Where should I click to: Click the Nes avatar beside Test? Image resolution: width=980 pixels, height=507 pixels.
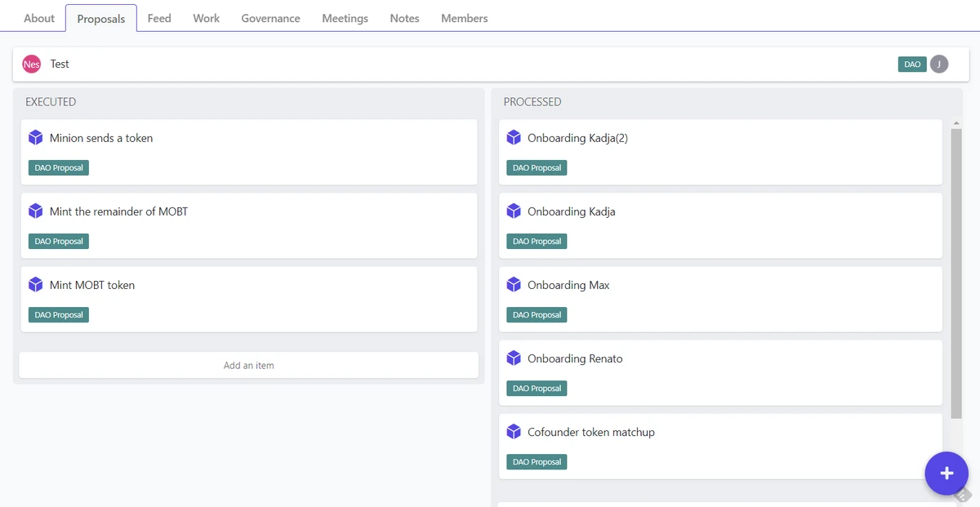click(x=31, y=64)
